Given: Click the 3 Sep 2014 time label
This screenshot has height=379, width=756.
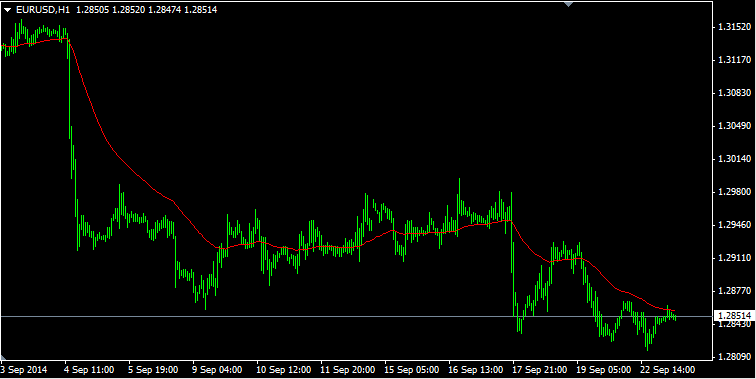Looking at the screenshot, I should click(x=24, y=370).
